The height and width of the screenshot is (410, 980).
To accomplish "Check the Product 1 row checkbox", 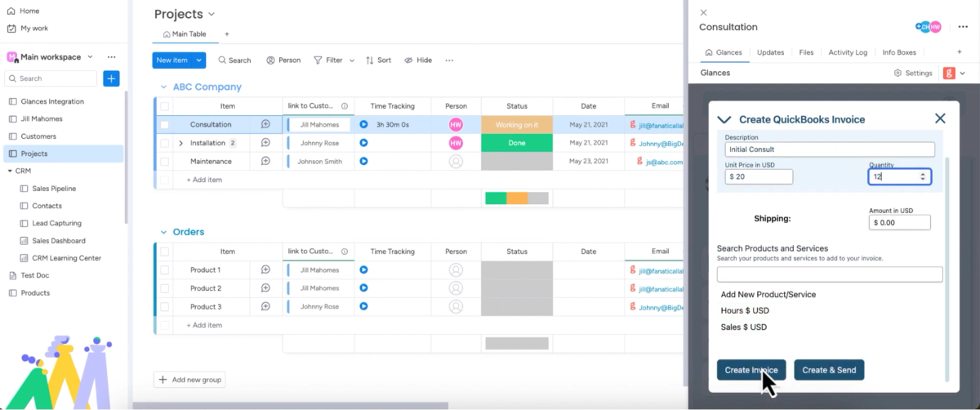I will (165, 270).
